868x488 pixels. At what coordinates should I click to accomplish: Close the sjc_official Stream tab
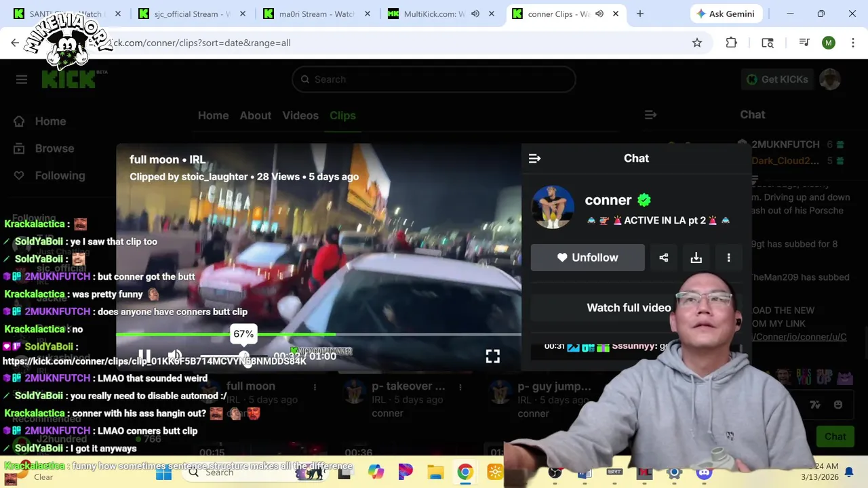pyautogui.click(x=243, y=14)
